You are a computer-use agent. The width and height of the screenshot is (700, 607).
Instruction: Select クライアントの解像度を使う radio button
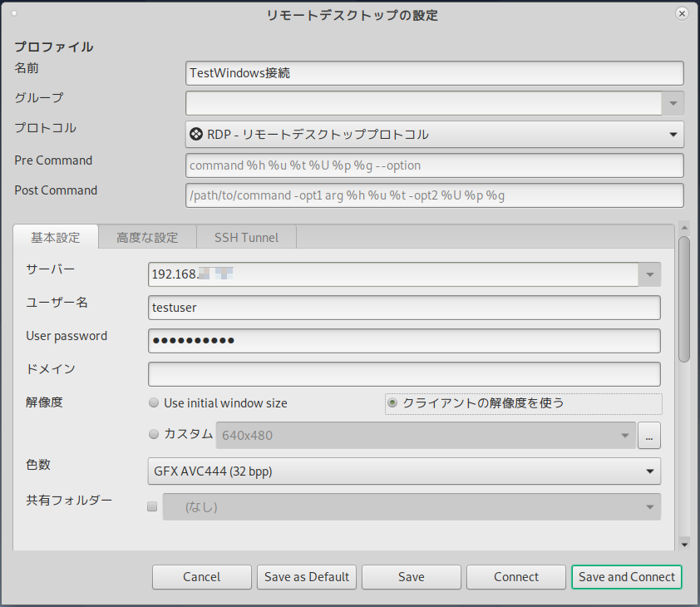click(392, 403)
